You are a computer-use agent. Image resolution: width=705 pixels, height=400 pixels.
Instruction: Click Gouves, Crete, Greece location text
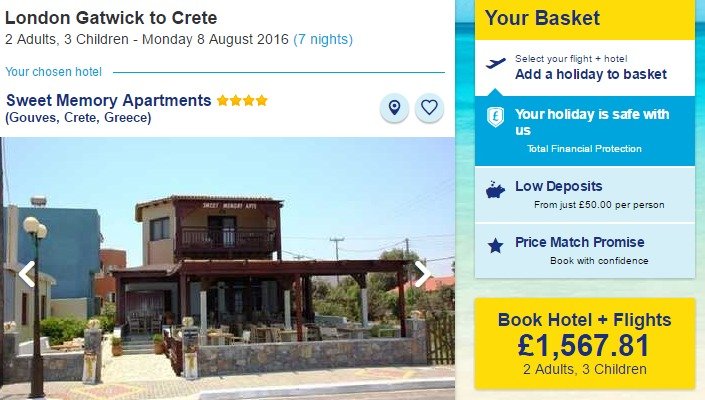[78, 118]
